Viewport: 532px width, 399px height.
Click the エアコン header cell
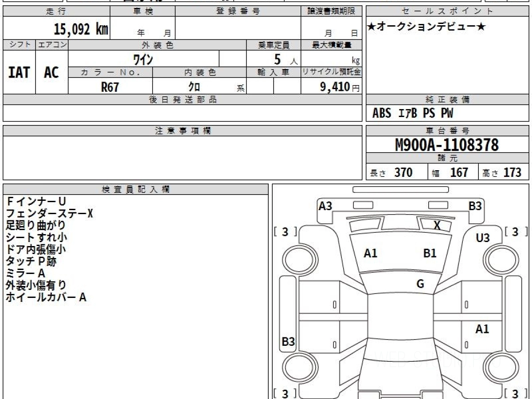(52, 45)
